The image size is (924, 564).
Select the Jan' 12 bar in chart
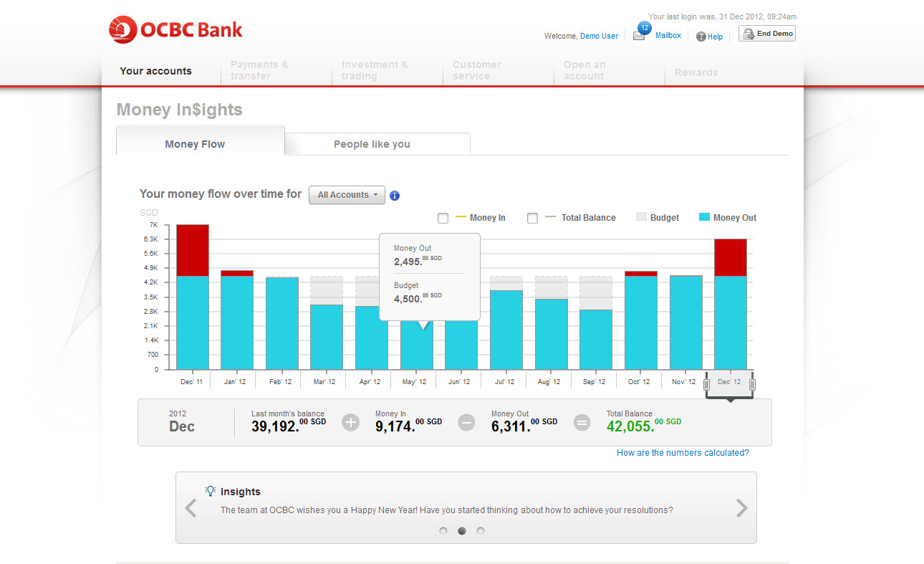(x=237, y=320)
